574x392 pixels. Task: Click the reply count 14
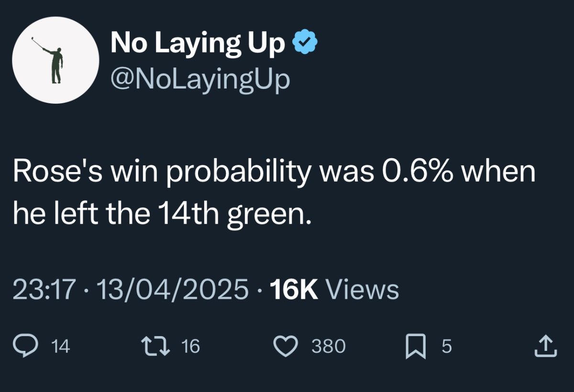[60, 347]
